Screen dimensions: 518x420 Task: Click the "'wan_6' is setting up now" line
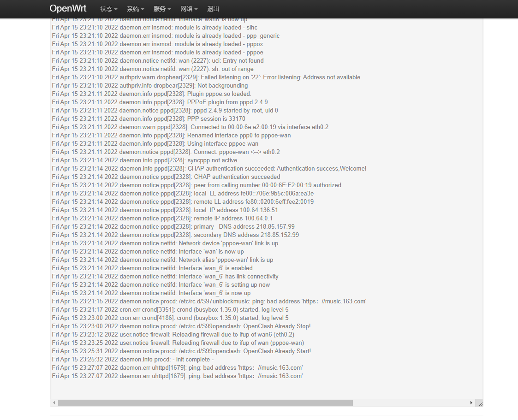point(161,284)
